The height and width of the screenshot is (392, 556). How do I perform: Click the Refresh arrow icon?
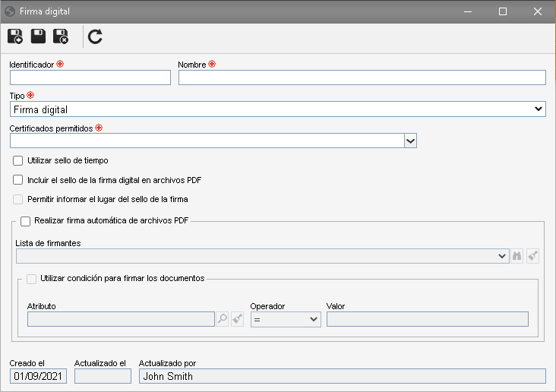click(95, 36)
